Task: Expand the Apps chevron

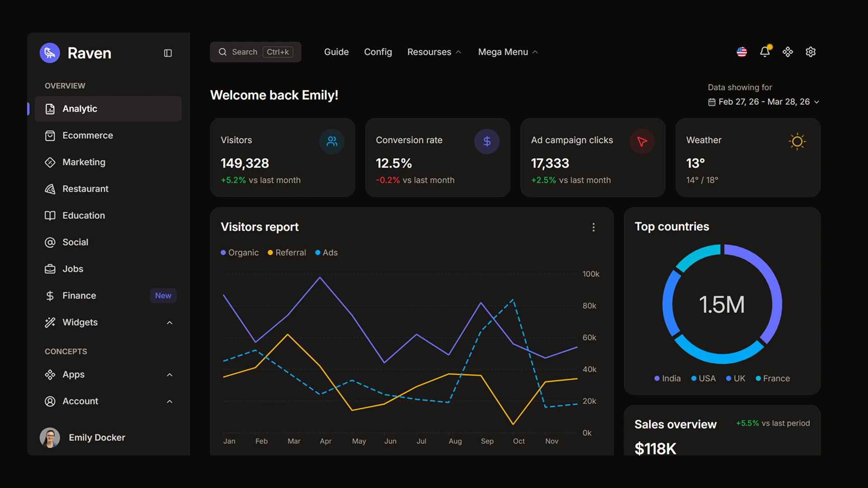Action: point(170,375)
